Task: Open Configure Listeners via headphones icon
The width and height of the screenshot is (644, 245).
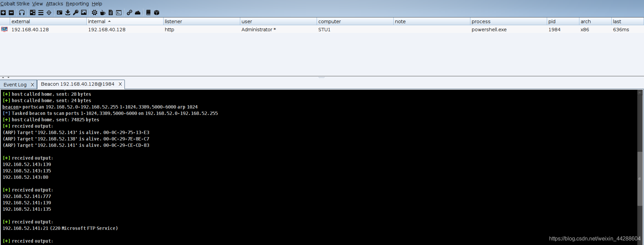Action: tap(22, 12)
